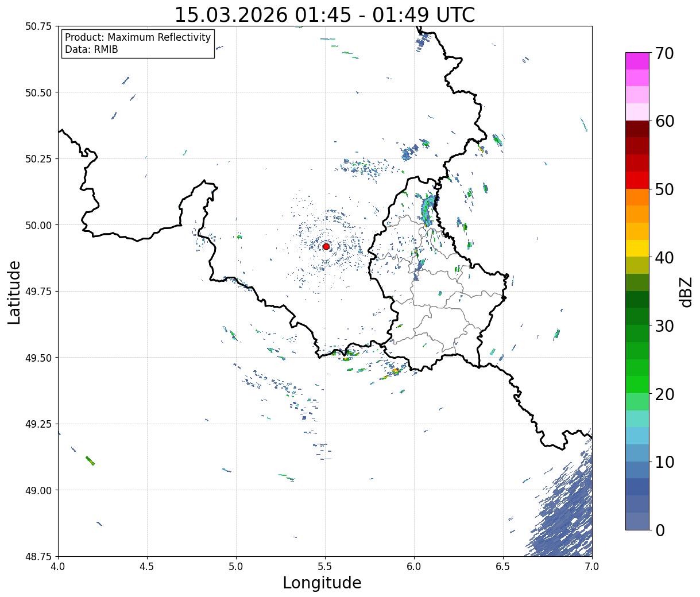Click the 'Data: RMIB' legend text
700x597 pixels.
91,50
